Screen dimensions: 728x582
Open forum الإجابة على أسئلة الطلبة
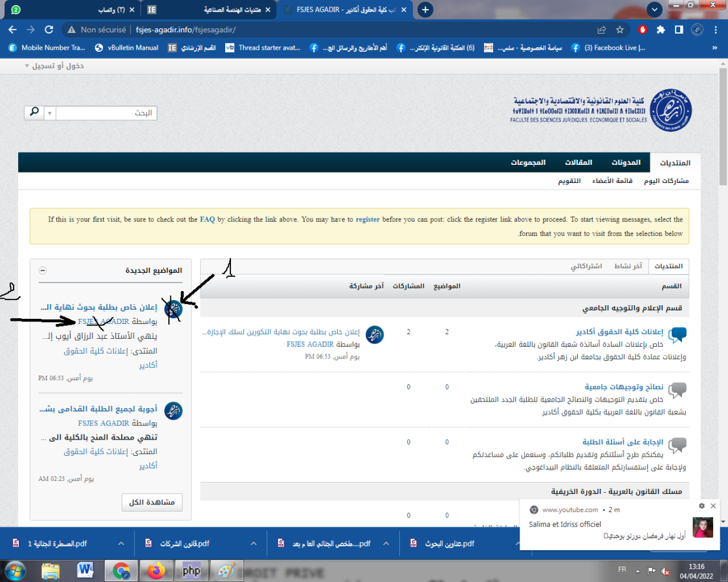[623, 442]
